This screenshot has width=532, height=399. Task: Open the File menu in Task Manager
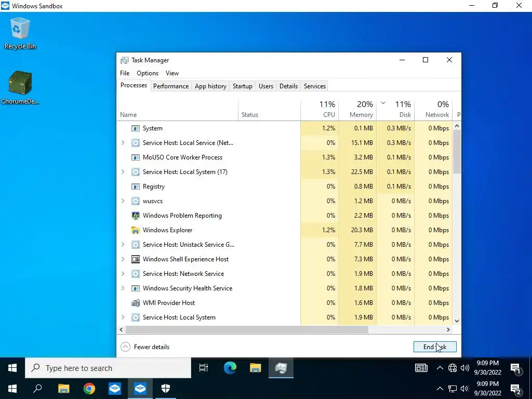125,73
